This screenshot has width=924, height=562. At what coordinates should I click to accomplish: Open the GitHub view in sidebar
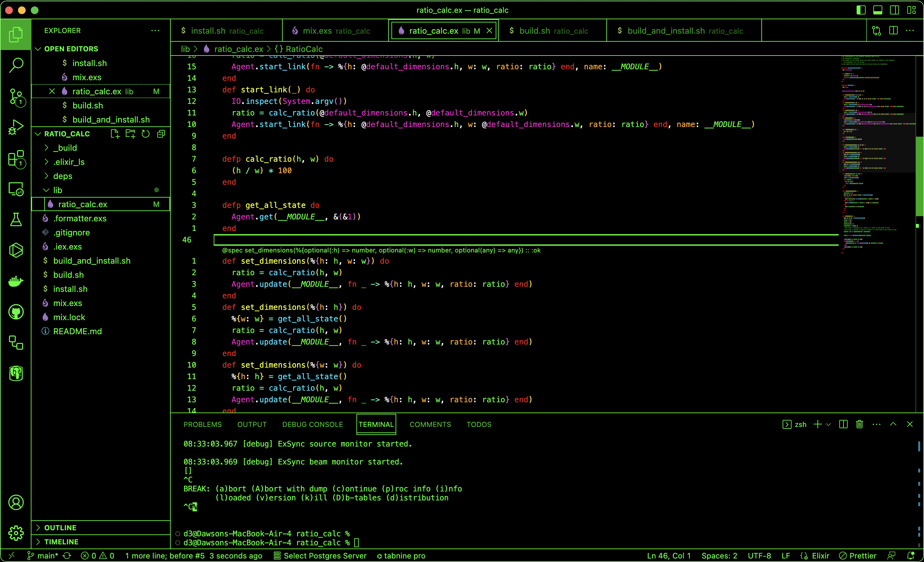16,311
